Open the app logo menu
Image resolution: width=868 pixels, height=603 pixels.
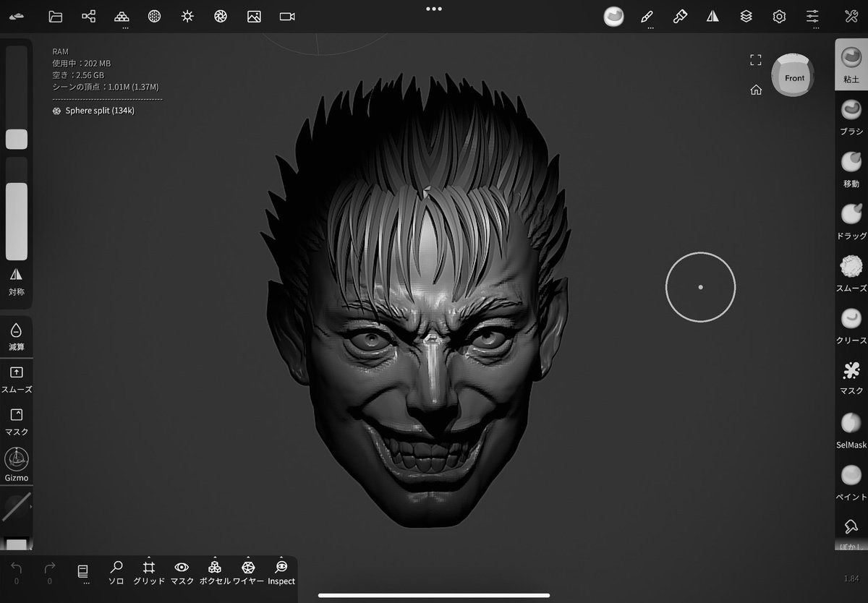click(x=17, y=16)
